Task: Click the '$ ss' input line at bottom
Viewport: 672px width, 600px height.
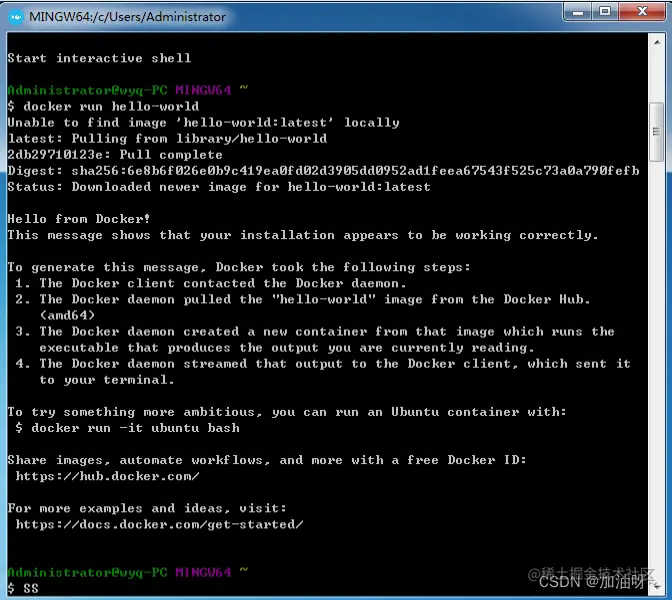Action: [x=23, y=588]
